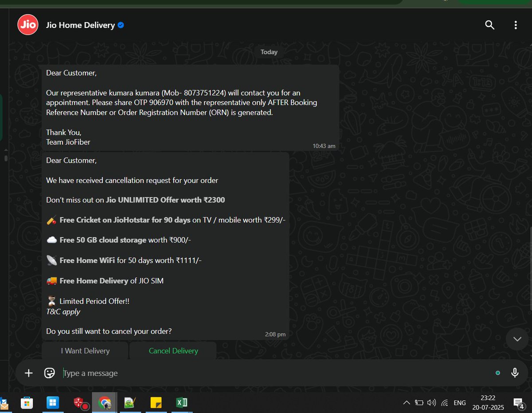The height and width of the screenshot is (413, 532).
Task: Open the emoji and sticker picker
Action: (50, 373)
